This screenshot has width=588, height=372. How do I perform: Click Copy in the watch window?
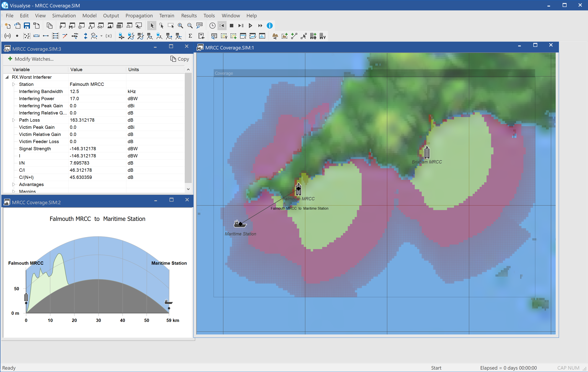coord(180,59)
